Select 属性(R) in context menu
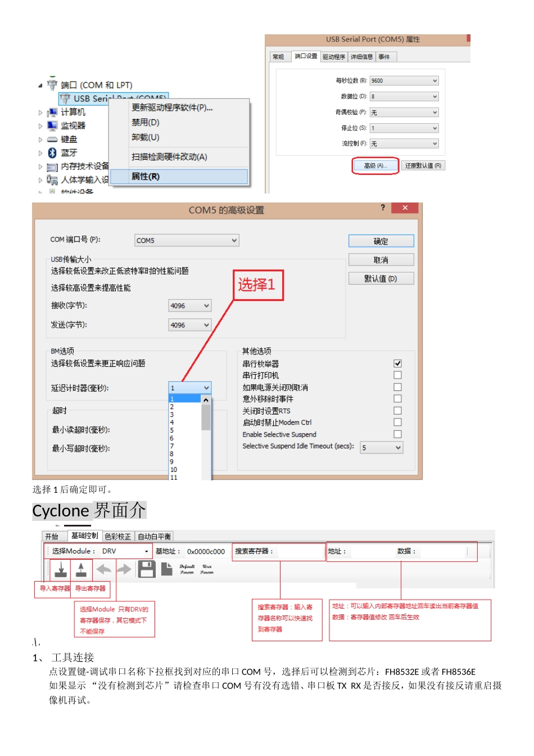The image size is (534, 756). click(x=179, y=176)
